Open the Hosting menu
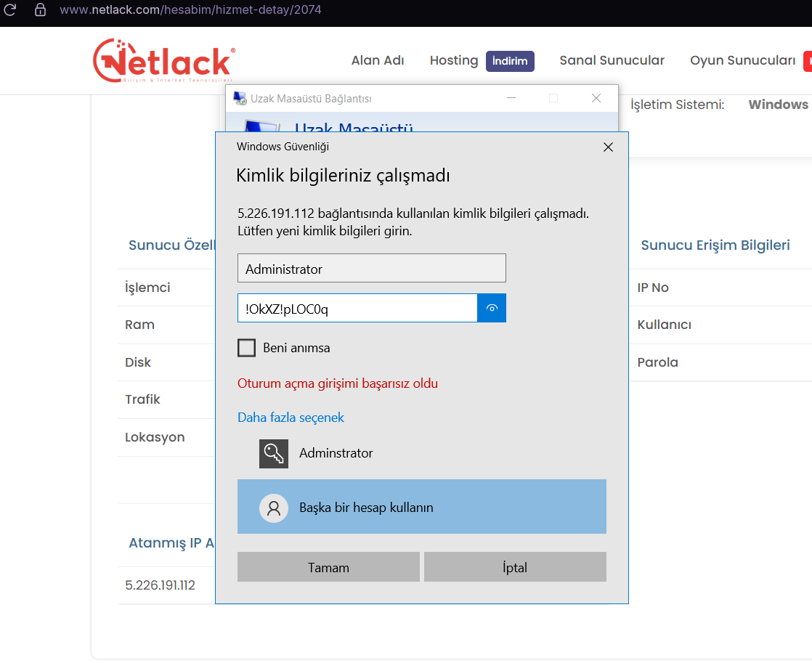 454,60
